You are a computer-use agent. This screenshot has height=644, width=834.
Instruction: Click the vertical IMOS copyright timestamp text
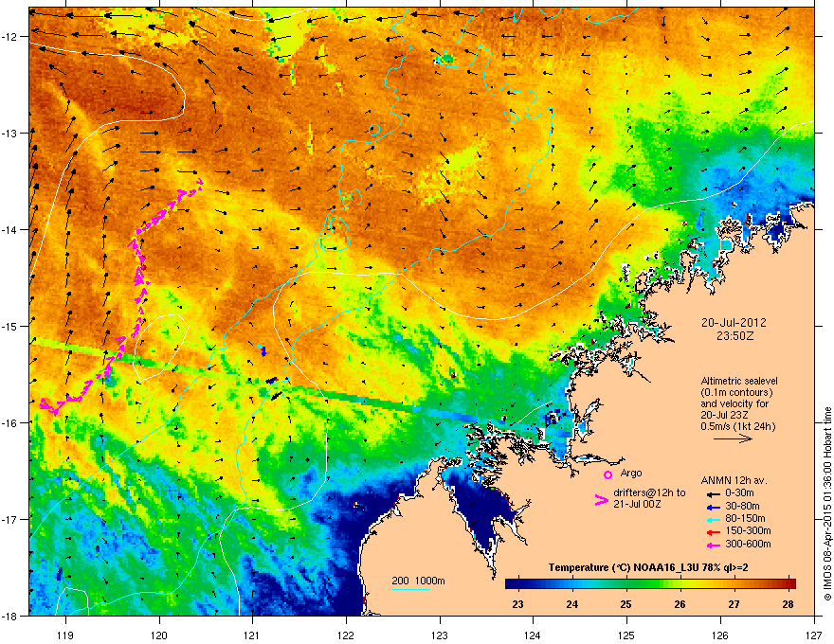coord(827,504)
